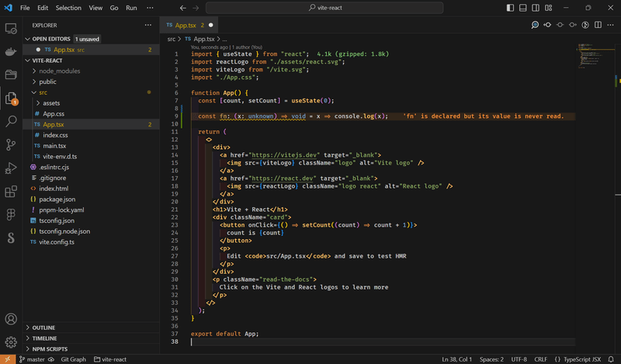Click the Ln 38, Col 1 indicator
This screenshot has height=364, width=621.
tap(456, 359)
